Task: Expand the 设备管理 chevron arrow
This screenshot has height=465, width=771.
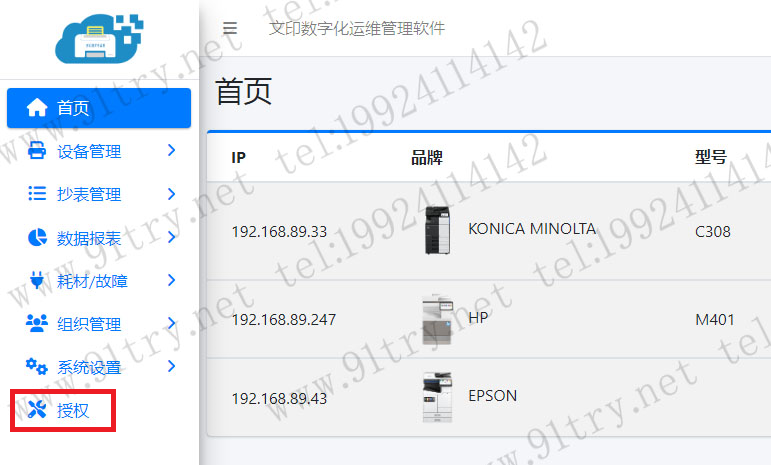Action: (x=171, y=150)
